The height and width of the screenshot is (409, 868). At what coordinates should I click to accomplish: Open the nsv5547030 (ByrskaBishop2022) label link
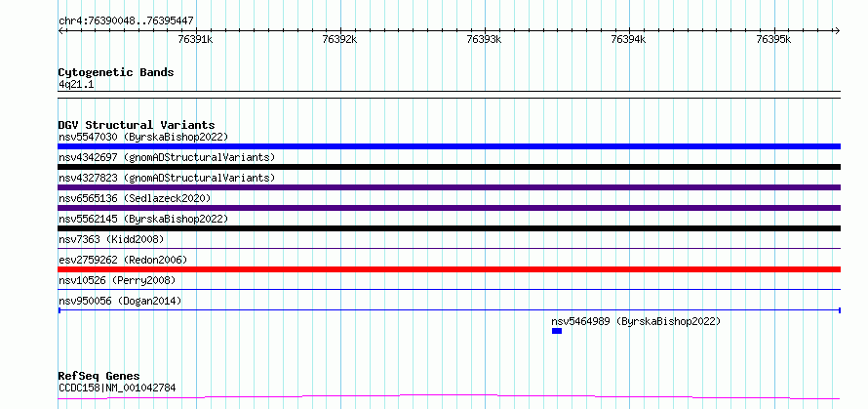[143, 137]
